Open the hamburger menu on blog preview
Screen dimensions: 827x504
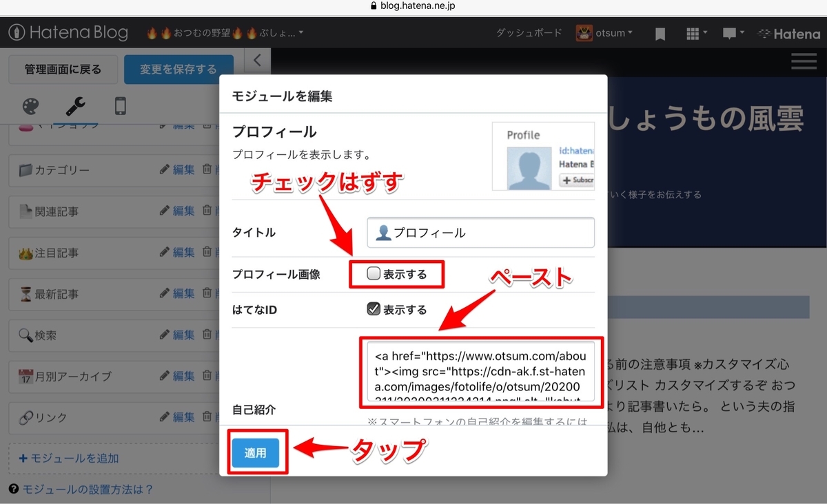click(804, 61)
